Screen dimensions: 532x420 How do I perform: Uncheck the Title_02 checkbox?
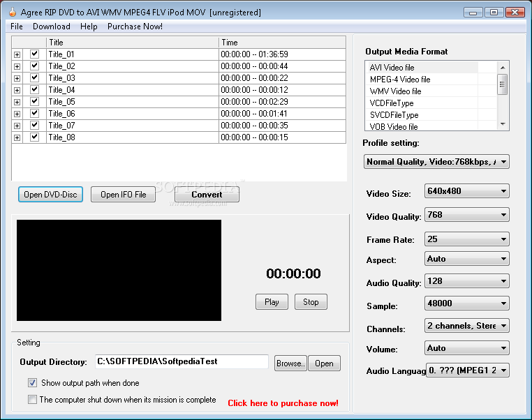(x=34, y=66)
